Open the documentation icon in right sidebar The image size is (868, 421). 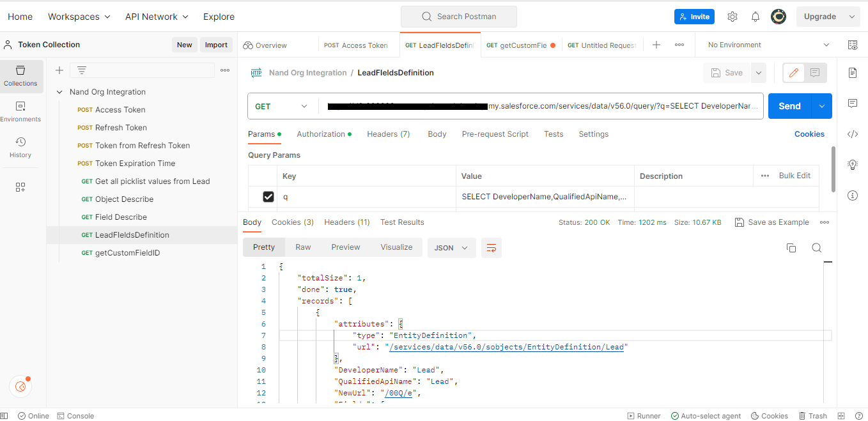853,73
